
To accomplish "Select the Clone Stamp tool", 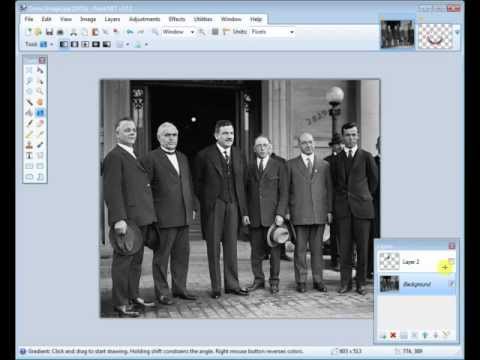I will tap(29, 145).
